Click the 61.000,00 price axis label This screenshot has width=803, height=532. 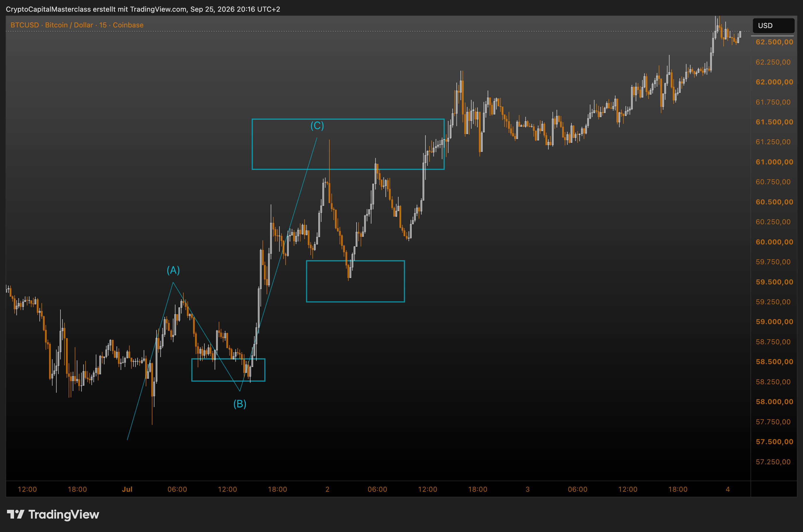tap(774, 162)
